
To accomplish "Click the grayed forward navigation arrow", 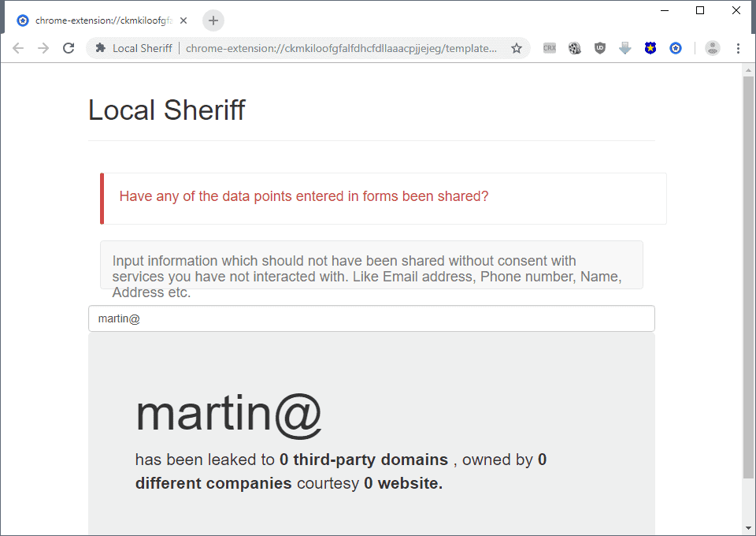I will [43, 47].
